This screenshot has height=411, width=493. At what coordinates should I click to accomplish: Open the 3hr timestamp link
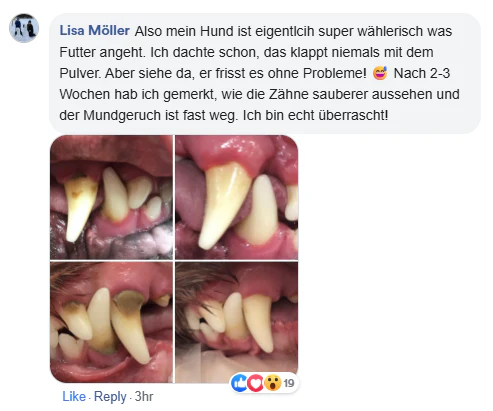point(144,396)
